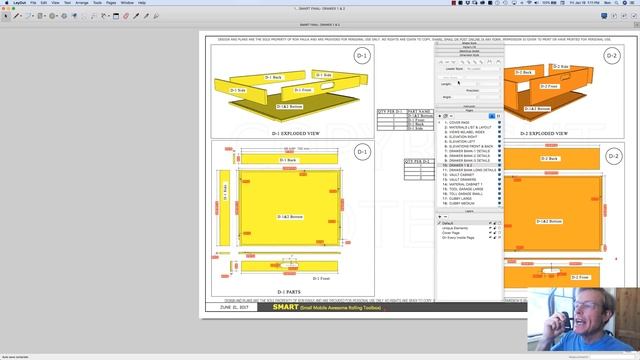Select the Unique Elements layer

(x=455, y=228)
